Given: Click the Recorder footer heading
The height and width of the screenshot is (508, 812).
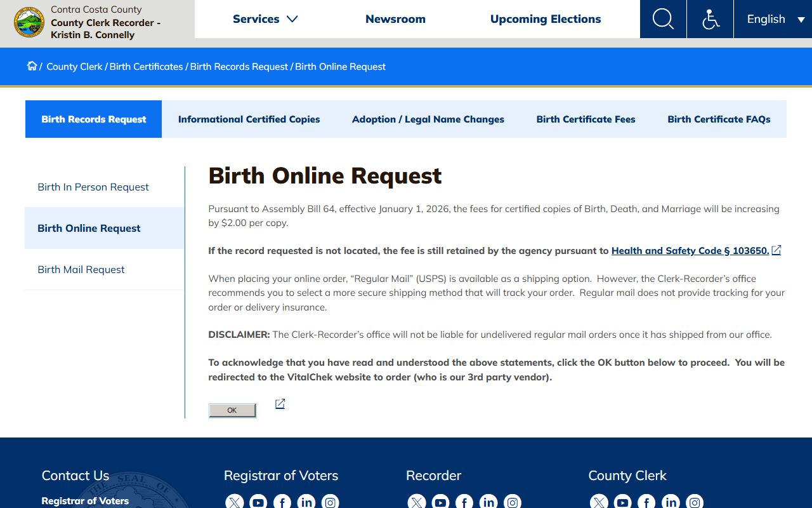Looking at the screenshot, I should [433, 476].
